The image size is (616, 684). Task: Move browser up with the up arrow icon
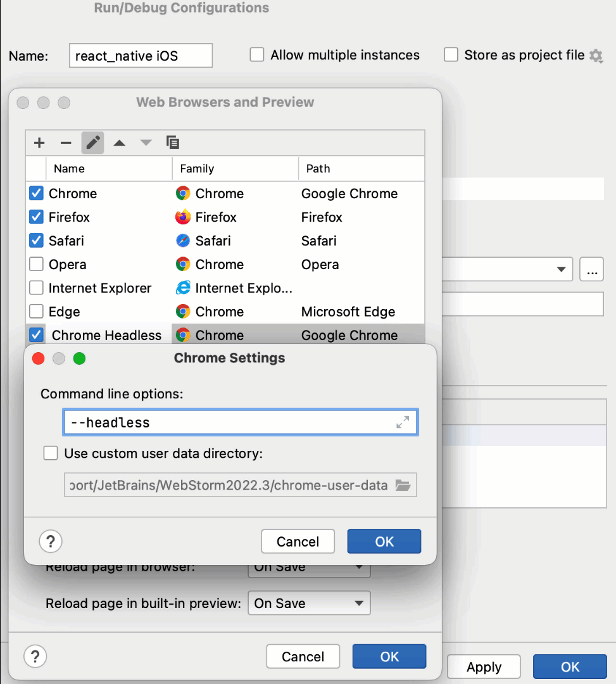click(119, 142)
